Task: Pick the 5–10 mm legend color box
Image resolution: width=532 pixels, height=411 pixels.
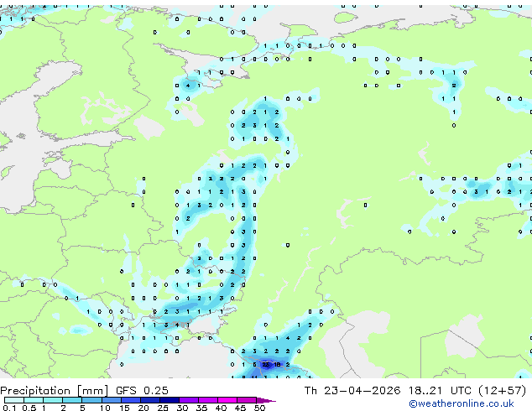Action: [x=91, y=400]
